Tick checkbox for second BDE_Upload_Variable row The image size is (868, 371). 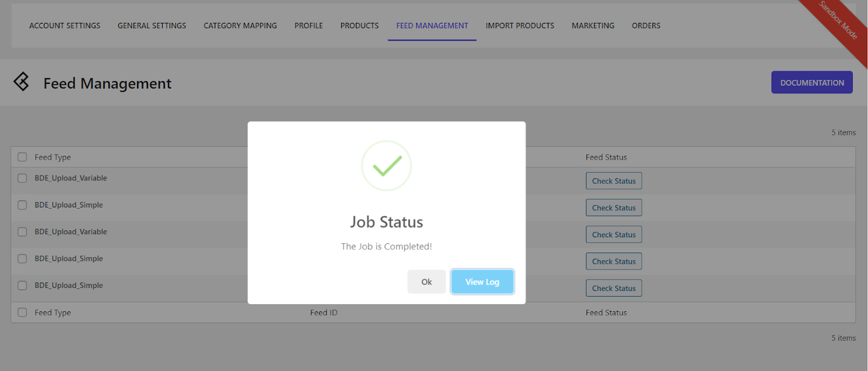[x=22, y=232]
